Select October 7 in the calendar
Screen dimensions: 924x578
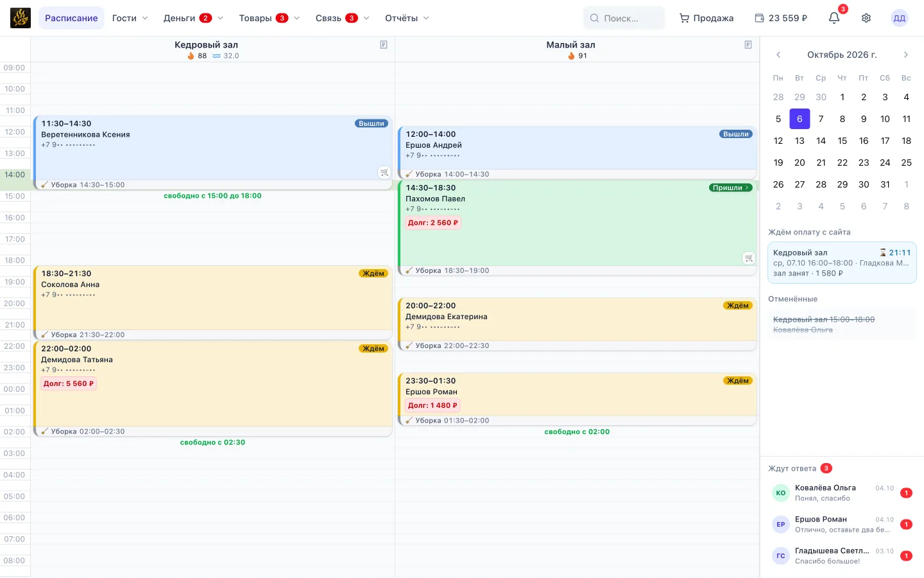click(821, 119)
